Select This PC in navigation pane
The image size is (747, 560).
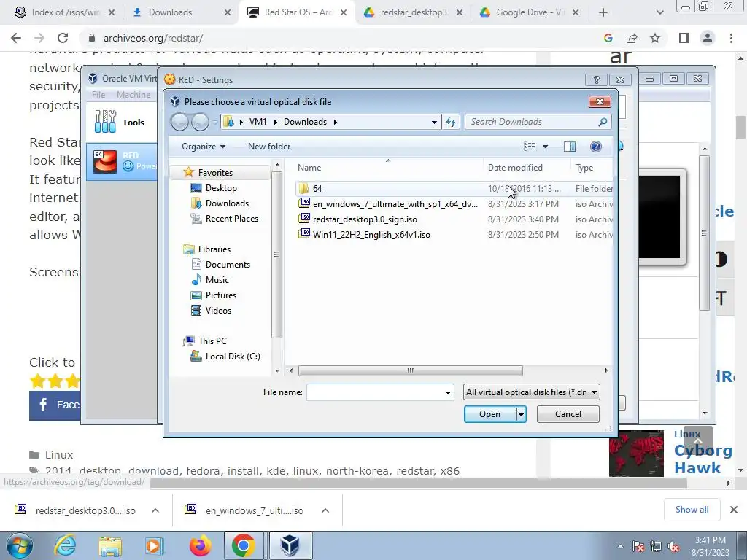(x=212, y=341)
